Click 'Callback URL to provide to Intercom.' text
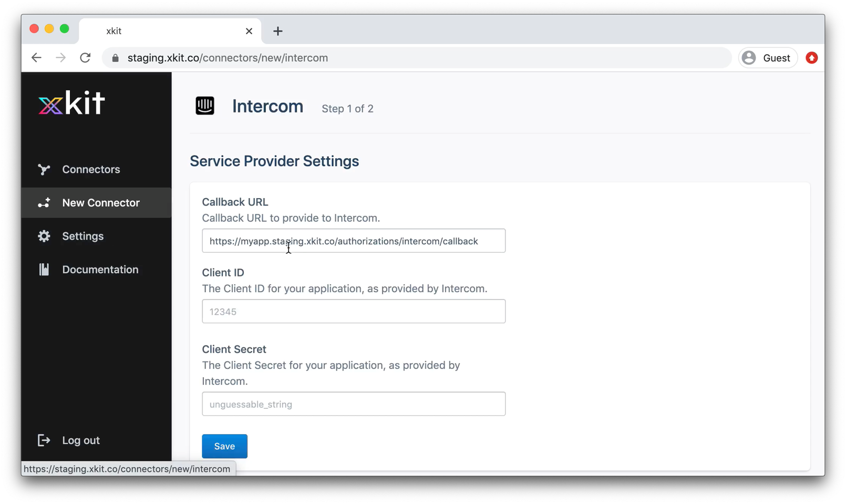The height and width of the screenshot is (504, 846). point(291,218)
